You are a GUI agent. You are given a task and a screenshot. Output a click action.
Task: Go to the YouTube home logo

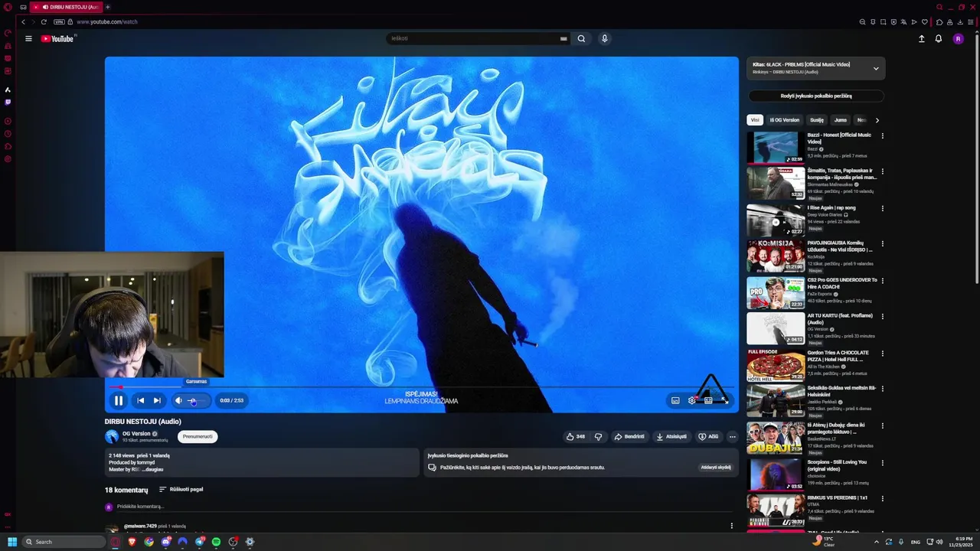click(x=58, y=38)
